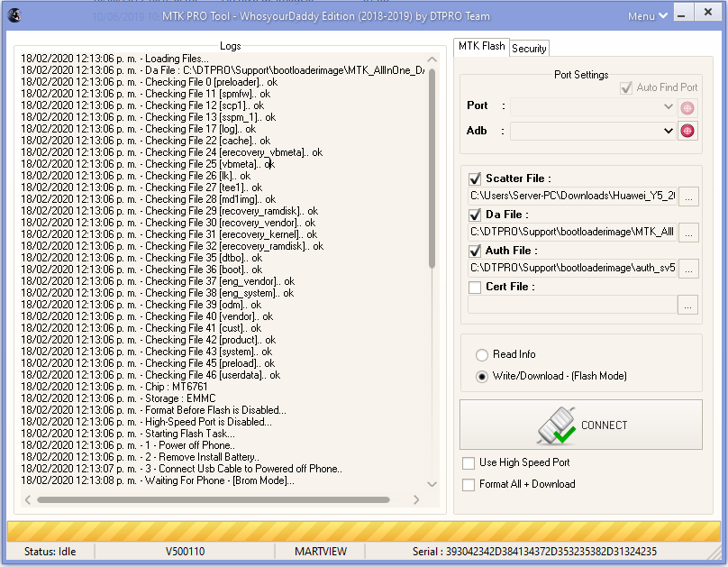The width and height of the screenshot is (728, 567).
Task: Browse for Cert File using ellipsis button
Action: tap(688, 305)
